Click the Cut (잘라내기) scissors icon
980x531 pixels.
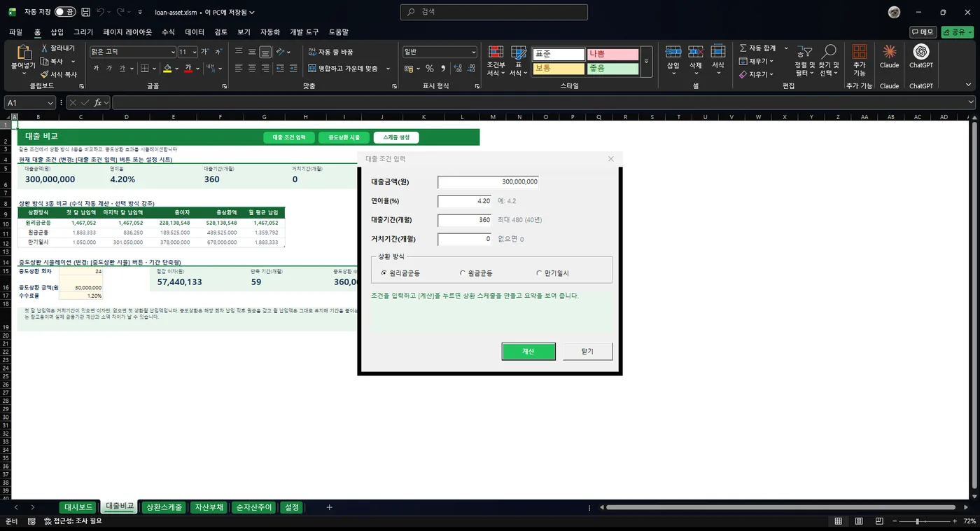[x=44, y=48]
